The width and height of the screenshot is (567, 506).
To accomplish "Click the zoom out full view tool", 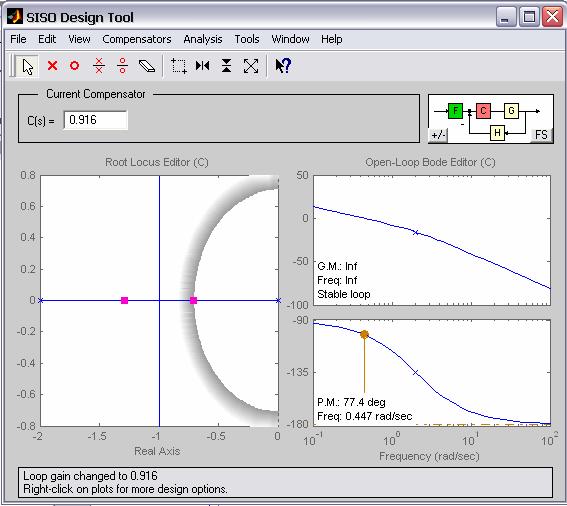I will tap(251, 66).
